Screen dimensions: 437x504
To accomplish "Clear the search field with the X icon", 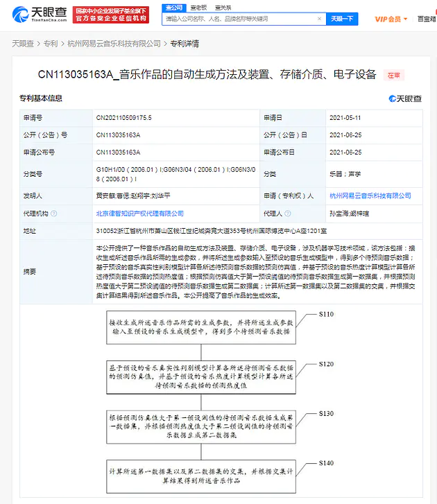I will click(x=319, y=19).
